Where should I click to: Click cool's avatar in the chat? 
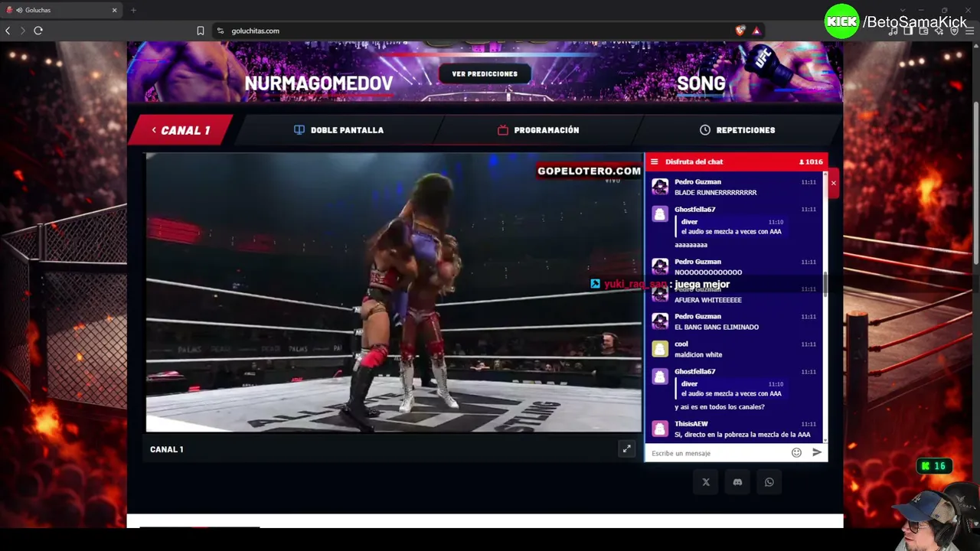(660, 349)
